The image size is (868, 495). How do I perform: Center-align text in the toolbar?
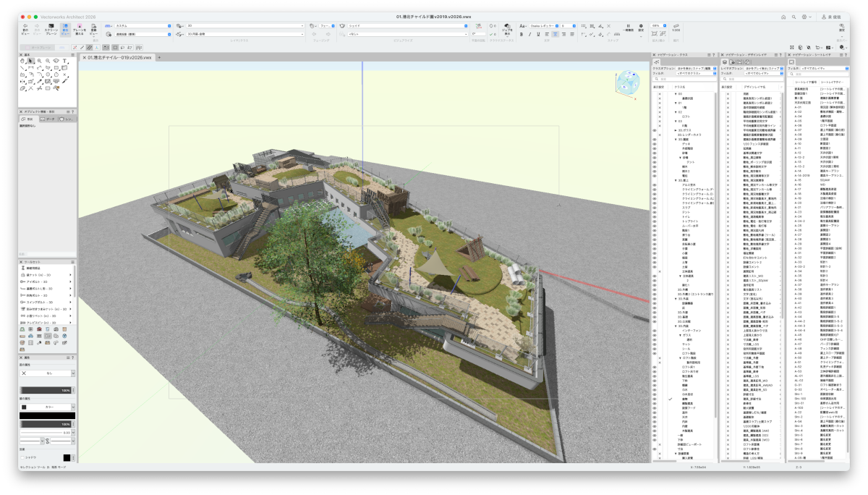(556, 34)
